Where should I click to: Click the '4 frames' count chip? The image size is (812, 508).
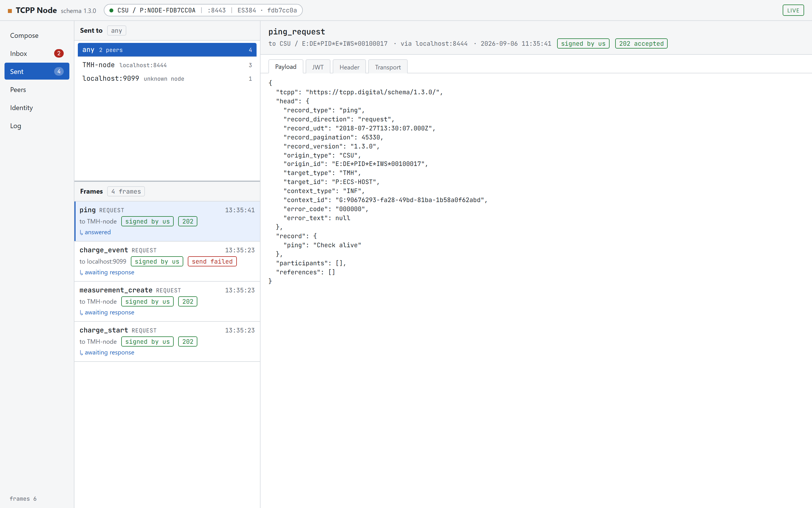(126, 192)
